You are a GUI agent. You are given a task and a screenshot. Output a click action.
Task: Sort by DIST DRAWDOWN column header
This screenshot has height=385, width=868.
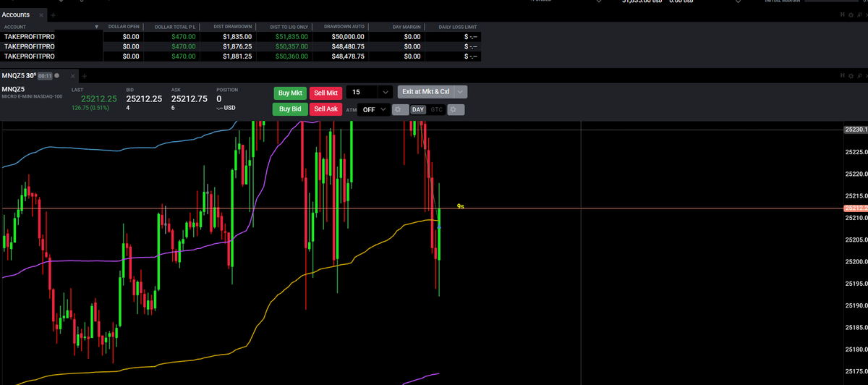[232, 27]
